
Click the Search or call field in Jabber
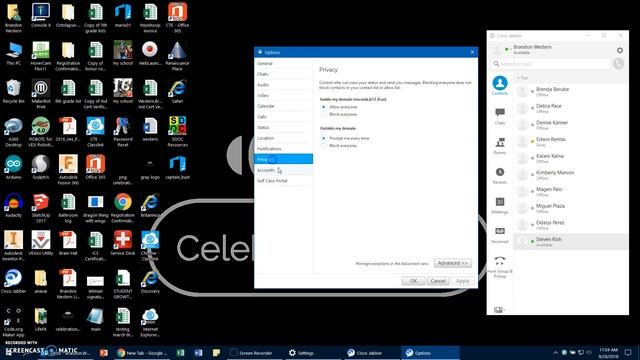coord(551,64)
